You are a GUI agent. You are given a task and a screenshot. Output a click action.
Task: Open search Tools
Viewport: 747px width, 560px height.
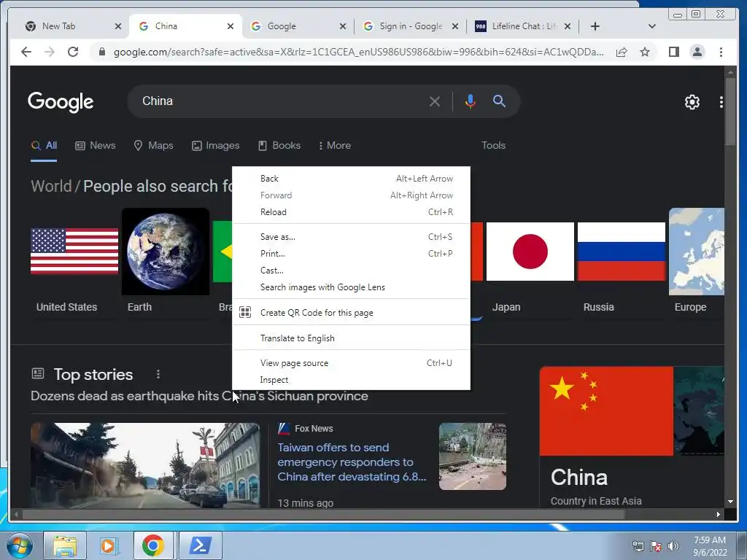tap(493, 145)
